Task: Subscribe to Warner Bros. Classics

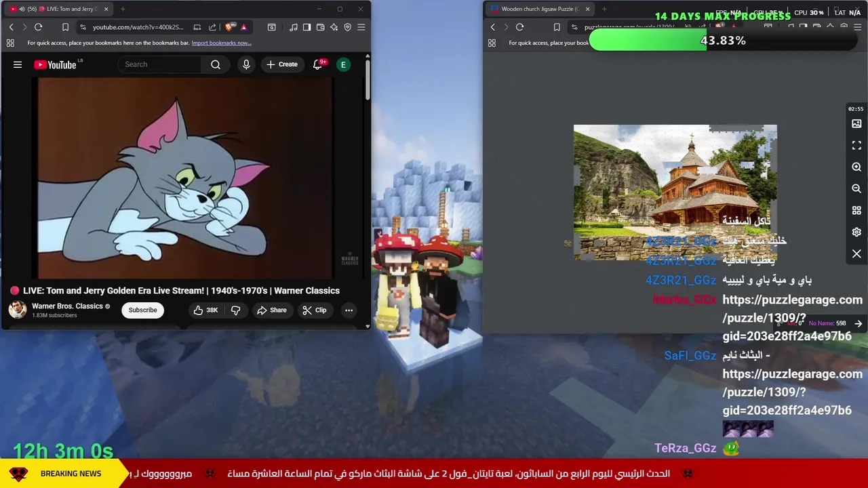Action: pyautogui.click(x=142, y=310)
